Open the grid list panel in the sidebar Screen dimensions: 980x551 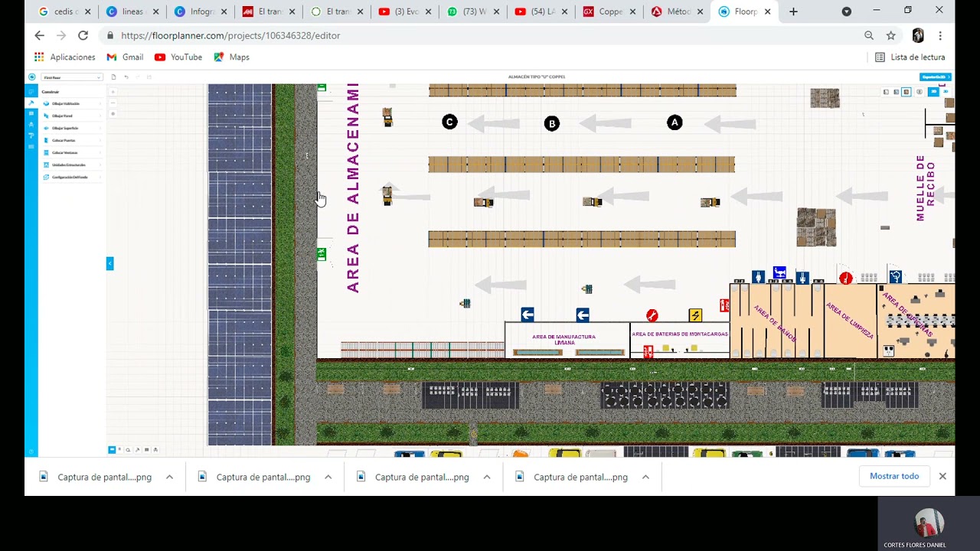click(x=31, y=146)
